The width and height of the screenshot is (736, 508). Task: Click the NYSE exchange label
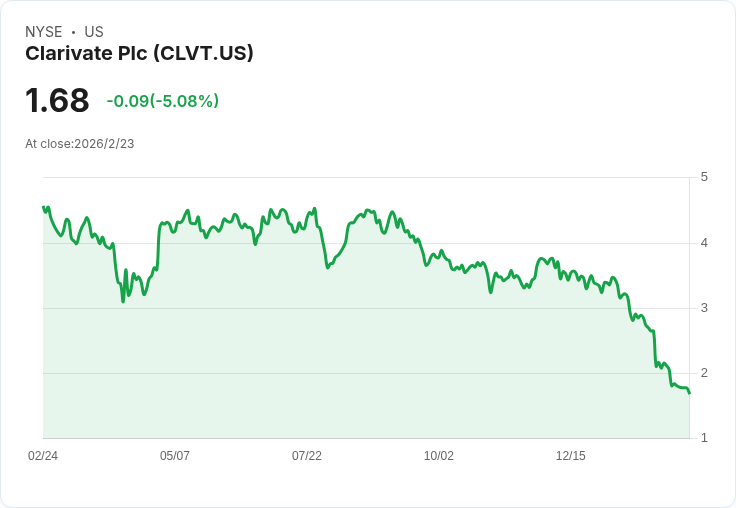pos(43,32)
